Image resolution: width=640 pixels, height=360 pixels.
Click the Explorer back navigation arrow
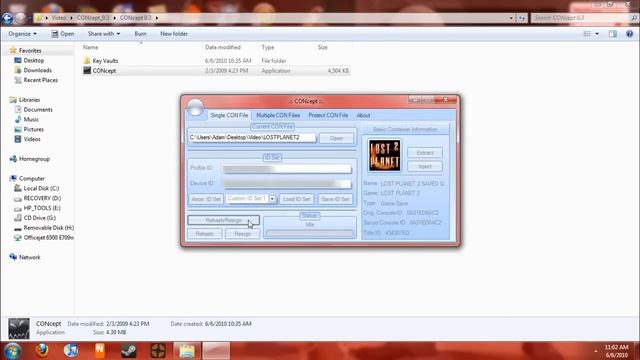pyautogui.click(x=7, y=18)
